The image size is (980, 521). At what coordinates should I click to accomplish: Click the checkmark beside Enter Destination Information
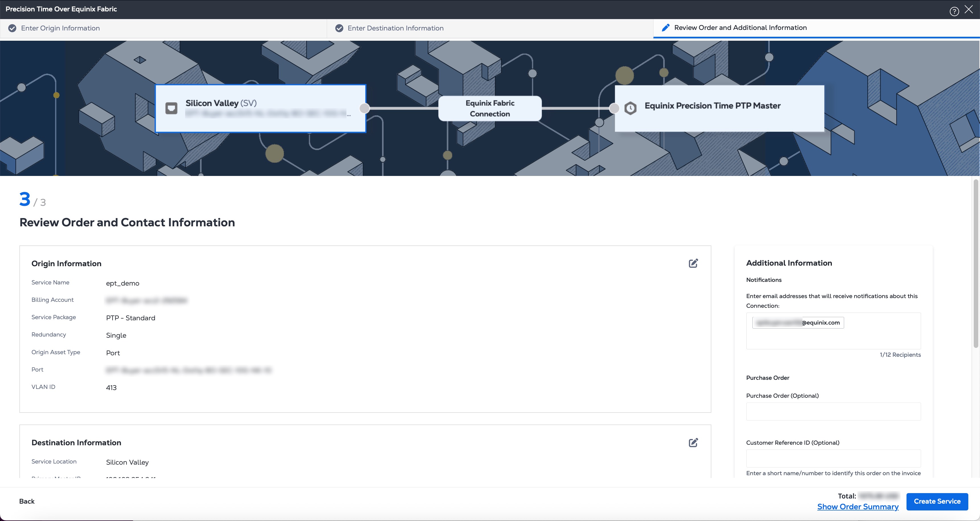(x=339, y=28)
